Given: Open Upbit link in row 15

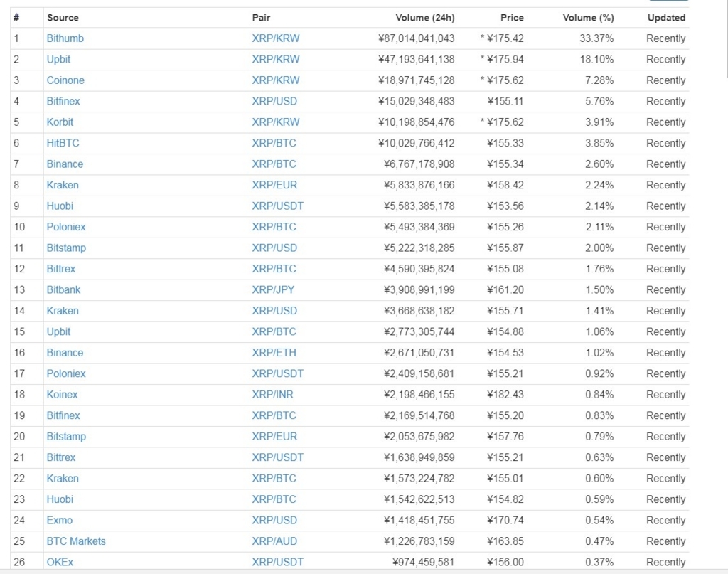Looking at the screenshot, I should point(58,331).
